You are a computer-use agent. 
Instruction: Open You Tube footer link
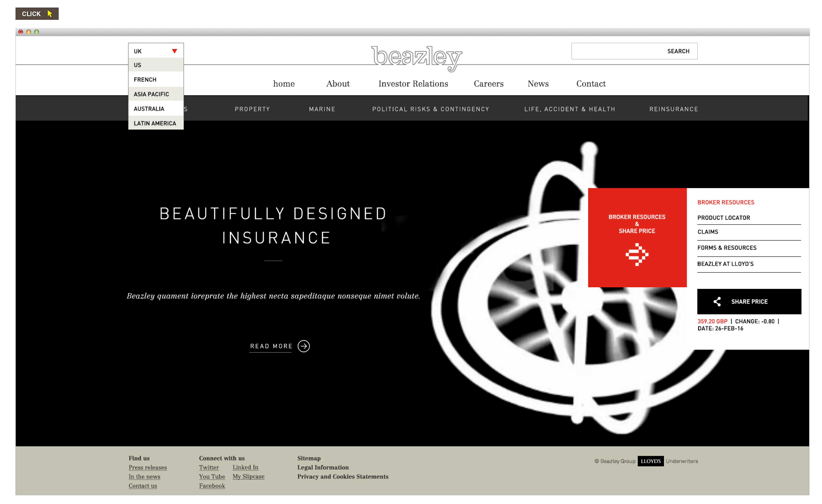(x=212, y=477)
